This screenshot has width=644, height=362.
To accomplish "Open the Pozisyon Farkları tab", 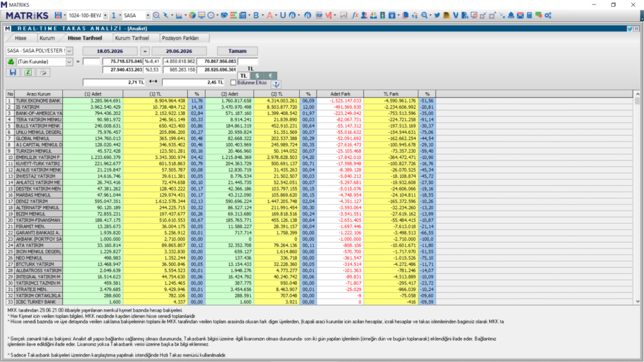I will 180,38.
